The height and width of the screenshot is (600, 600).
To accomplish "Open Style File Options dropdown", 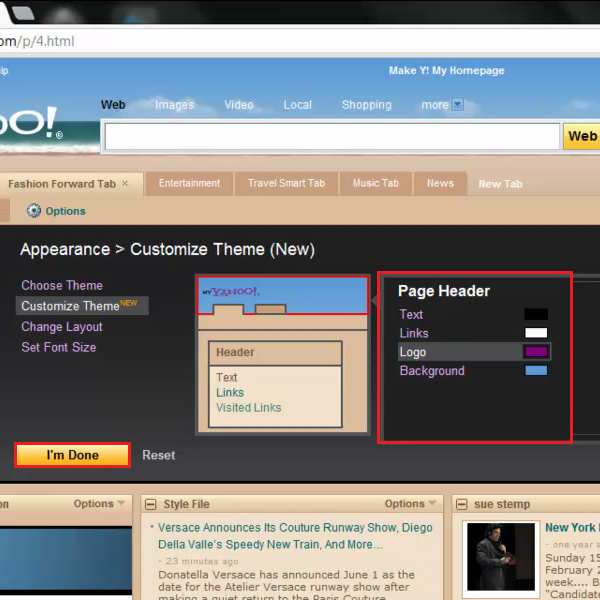I will (x=410, y=504).
